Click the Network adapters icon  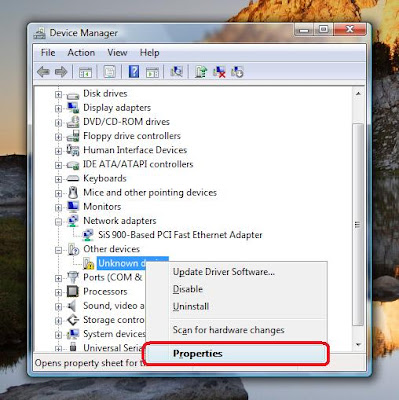73,221
